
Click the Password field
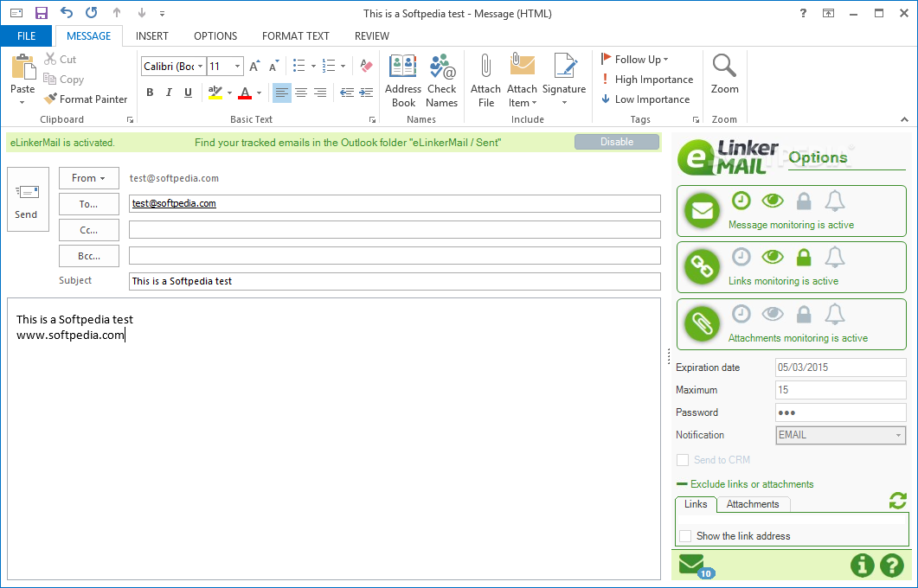[841, 412]
